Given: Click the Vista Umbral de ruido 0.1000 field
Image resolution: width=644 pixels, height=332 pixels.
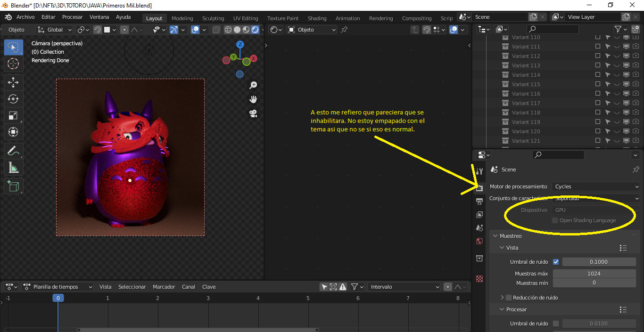Looking at the screenshot, I should [x=599, y=262].
